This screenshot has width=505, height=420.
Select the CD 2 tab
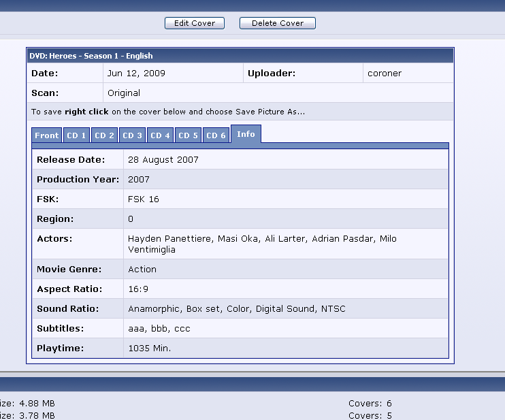[x=104, y=135]
